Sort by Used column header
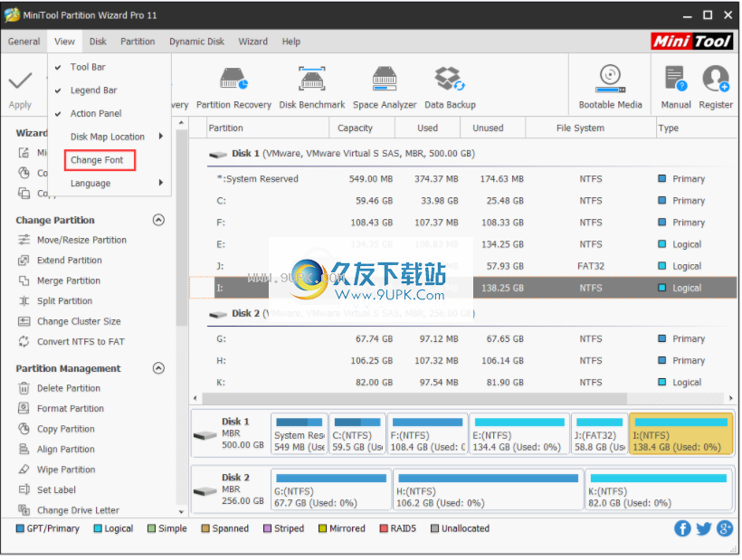 tap(427, 128)
